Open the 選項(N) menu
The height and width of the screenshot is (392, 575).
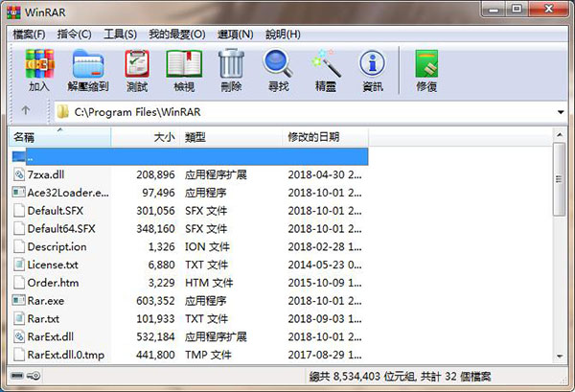[235, 35]
